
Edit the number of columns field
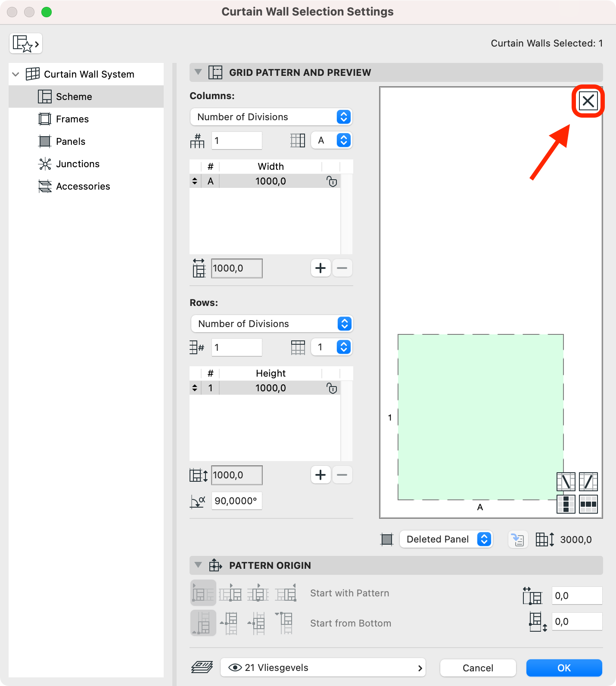point(236,140)
